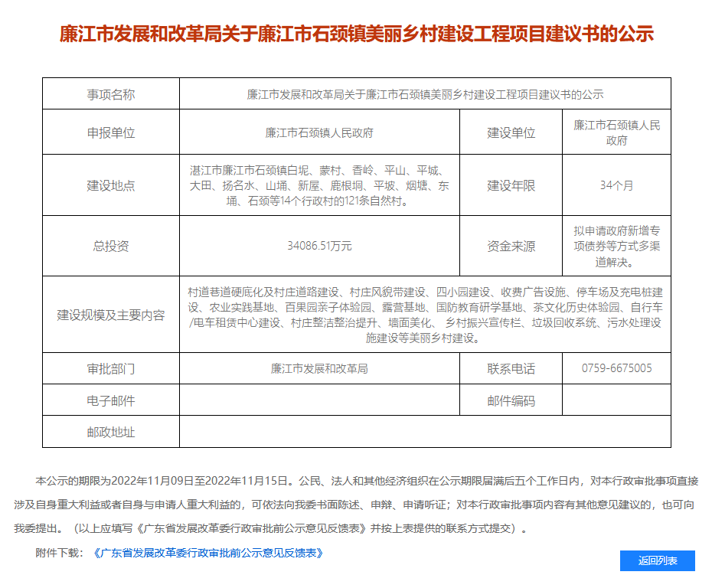Select the 廉江市发展和改革局 approval department value
Image resolution: width=712 pixels, height=588 pixels.
319,368
